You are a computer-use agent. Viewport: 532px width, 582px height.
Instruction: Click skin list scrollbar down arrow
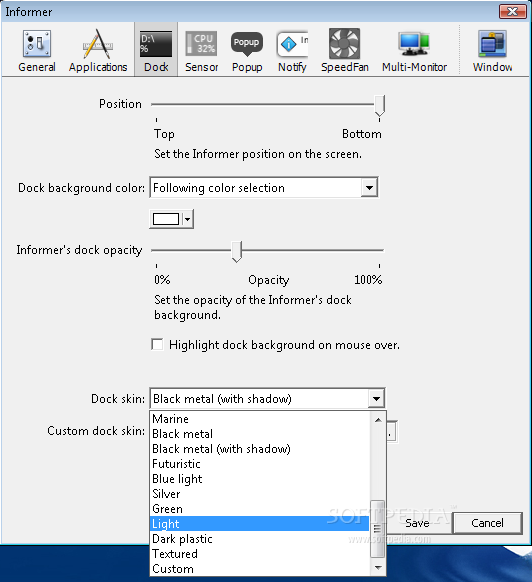[x=378, y=567]
